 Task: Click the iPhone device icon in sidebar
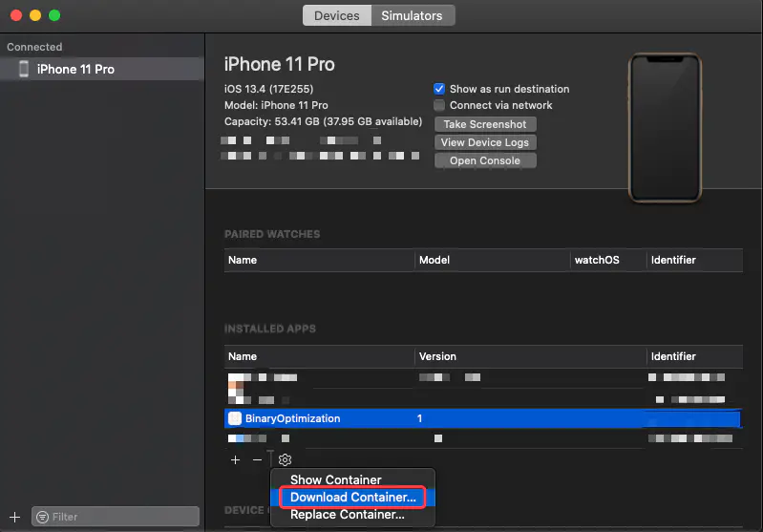click(24, 69)
